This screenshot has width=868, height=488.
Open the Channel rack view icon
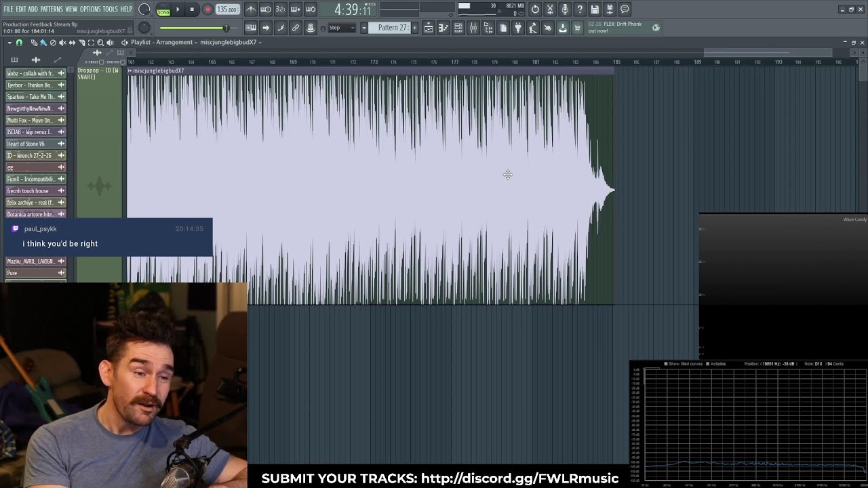pos(458,28)
